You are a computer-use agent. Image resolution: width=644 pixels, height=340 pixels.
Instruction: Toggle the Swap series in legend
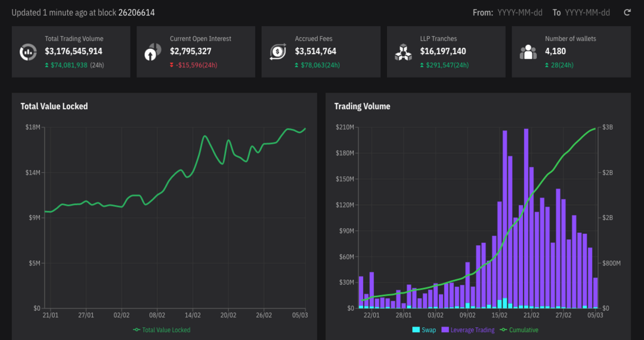(x=424, y=330)
